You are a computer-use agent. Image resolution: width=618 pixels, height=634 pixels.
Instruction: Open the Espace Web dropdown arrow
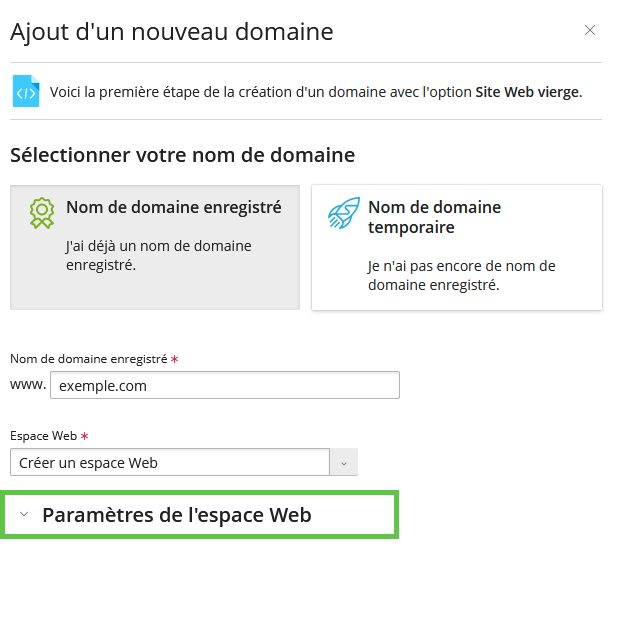point(344,463)
